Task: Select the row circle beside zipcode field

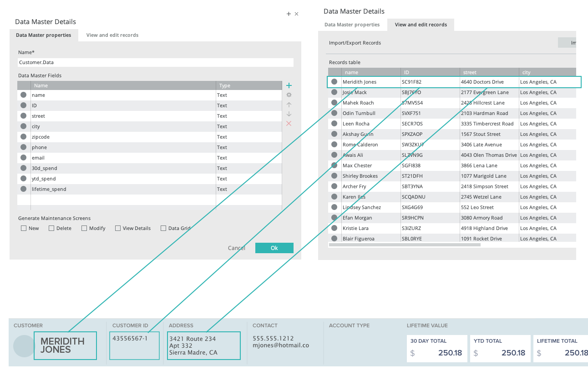Action: (x=24, y=137)
